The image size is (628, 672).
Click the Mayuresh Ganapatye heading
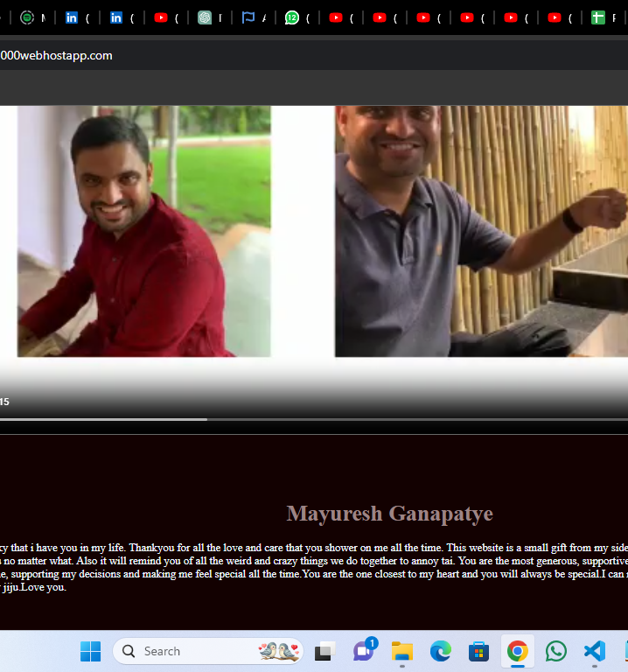coord(389,514)
